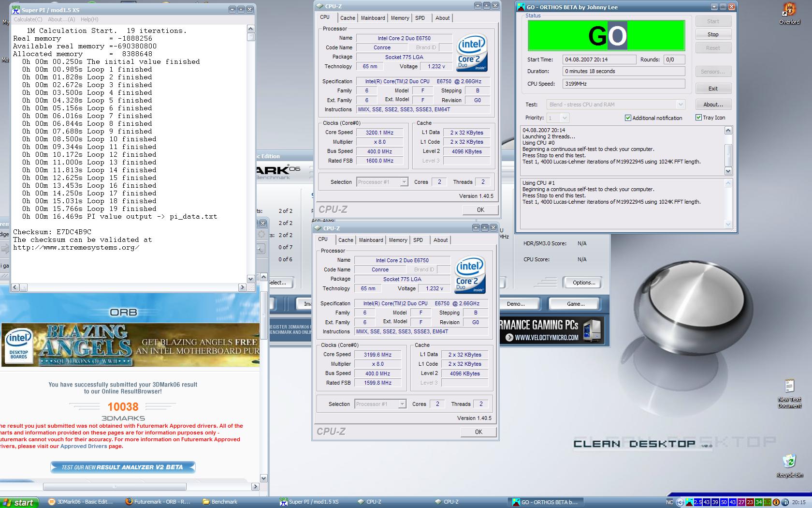Viewport: 812px width, 508px height.
Task: Click OK in the lower CPU-Z window
Action: 478,432
